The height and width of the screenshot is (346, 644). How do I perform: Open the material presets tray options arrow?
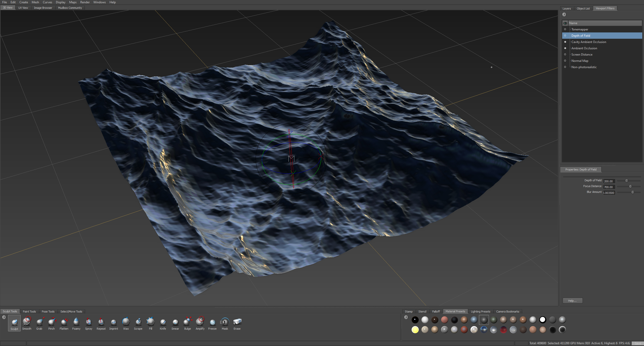406,317
